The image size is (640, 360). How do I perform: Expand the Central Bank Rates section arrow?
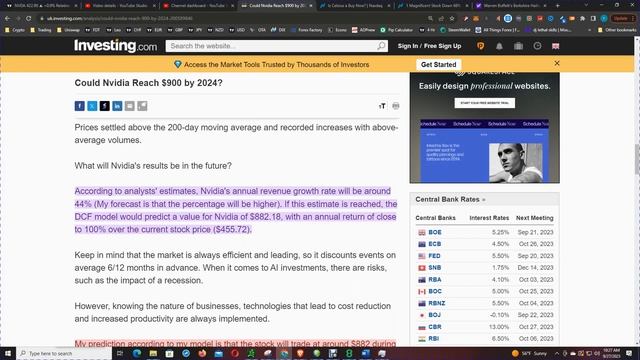(484, 200)
